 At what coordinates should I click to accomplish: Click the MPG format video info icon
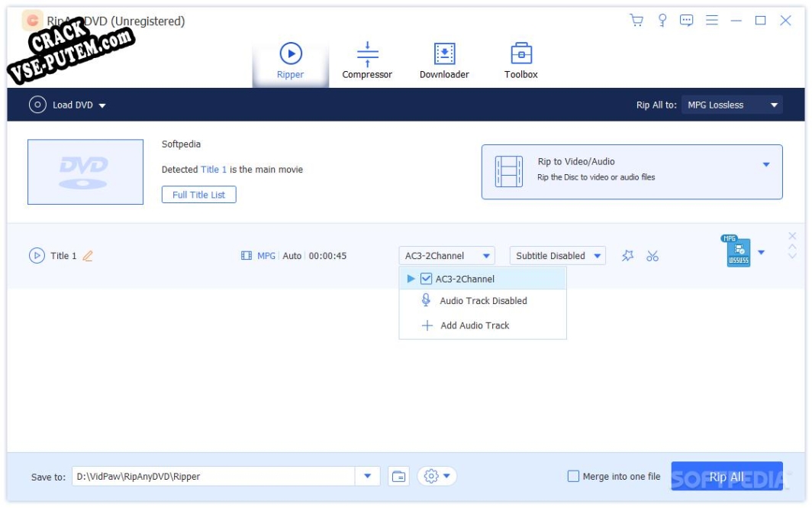tap(246, 256)
